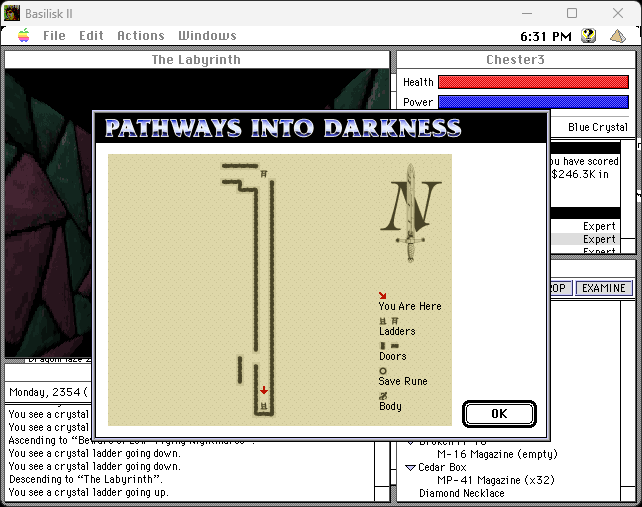This screenshot has width=642, height=507.
Task: Open the File menu
Action: click(54, 36)
